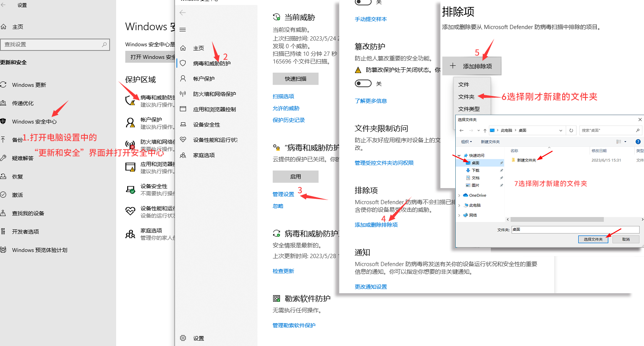Open 更改通知设置 link
Viewport: 644px width, 346px height.
371,287
